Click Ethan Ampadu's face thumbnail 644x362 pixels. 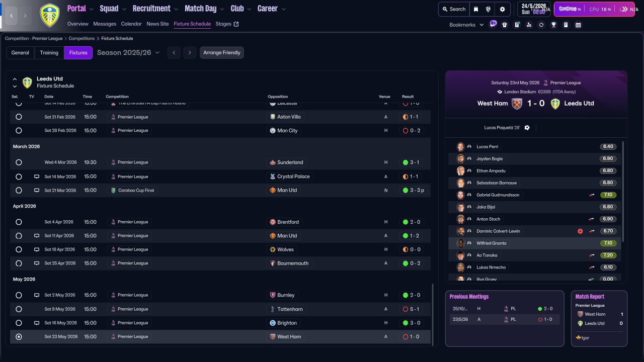tap(460, 171)
